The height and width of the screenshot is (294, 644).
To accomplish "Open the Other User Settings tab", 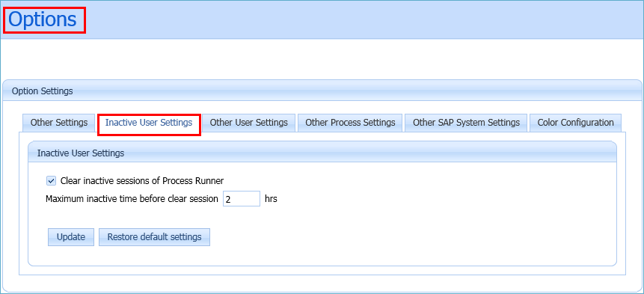I will coord(249,123).
